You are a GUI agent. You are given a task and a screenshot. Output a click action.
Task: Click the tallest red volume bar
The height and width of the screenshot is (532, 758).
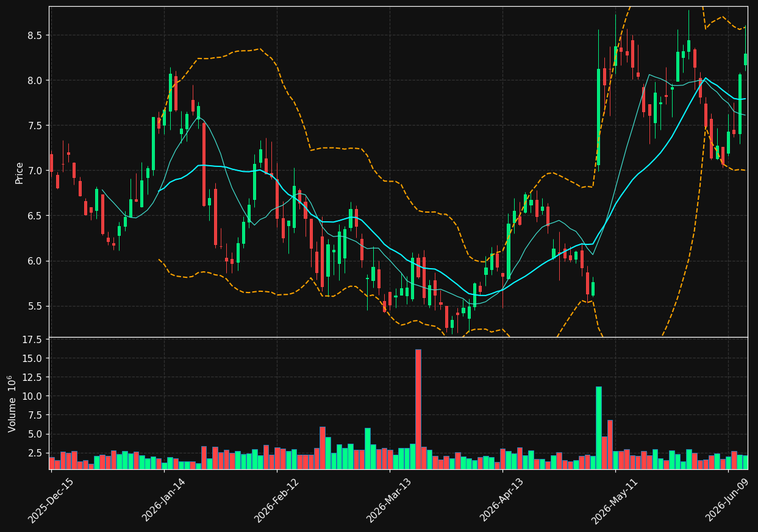pos(418,409)
